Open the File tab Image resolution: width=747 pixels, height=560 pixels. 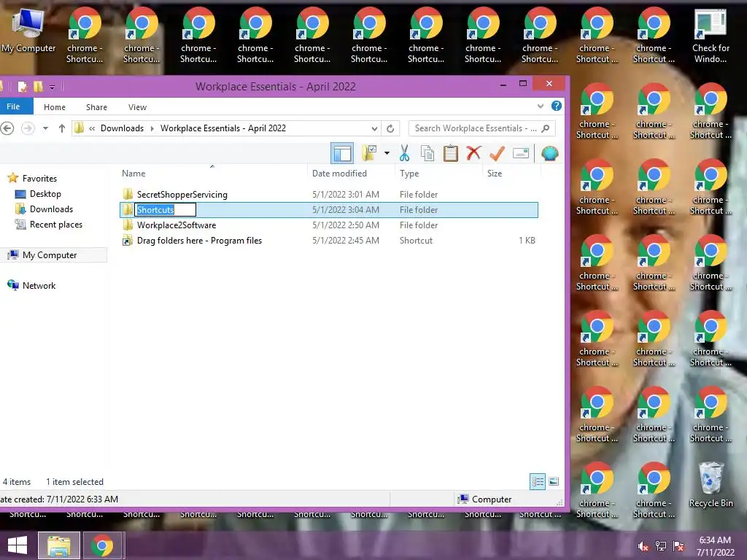(13, 106)
